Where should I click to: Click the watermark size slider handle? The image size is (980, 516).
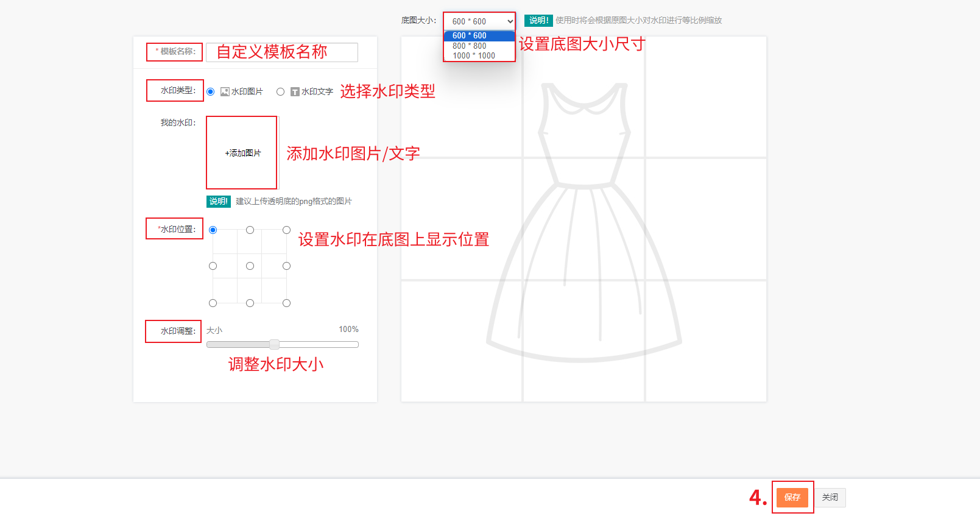pos(274,344)
